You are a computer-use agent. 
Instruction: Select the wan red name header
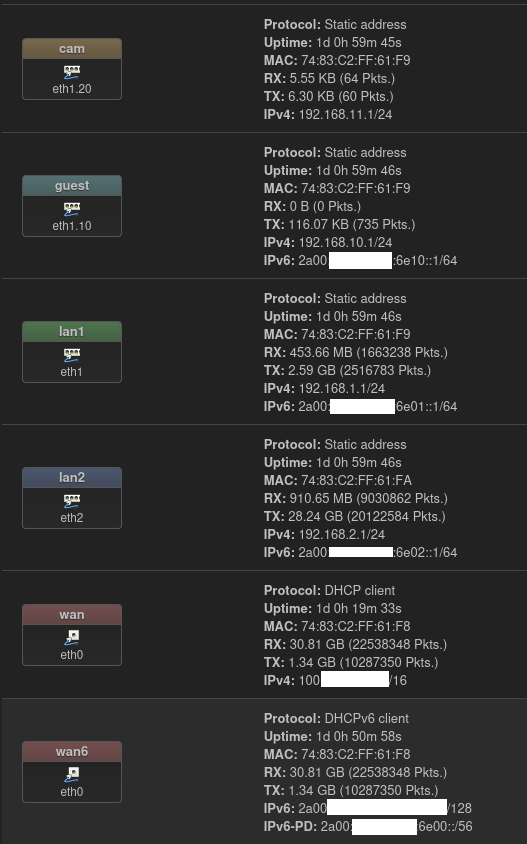click(72, 614)
